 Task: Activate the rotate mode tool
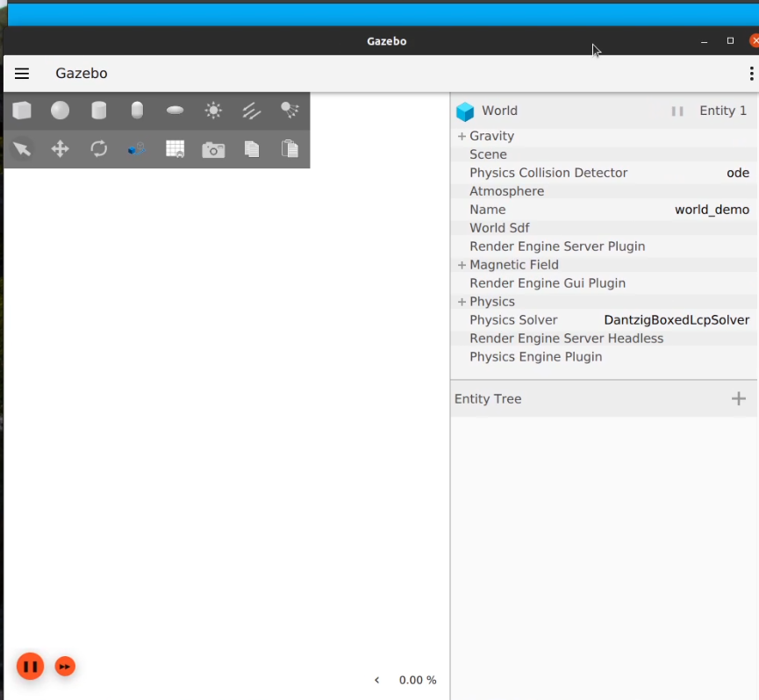[x=99, y=148]
